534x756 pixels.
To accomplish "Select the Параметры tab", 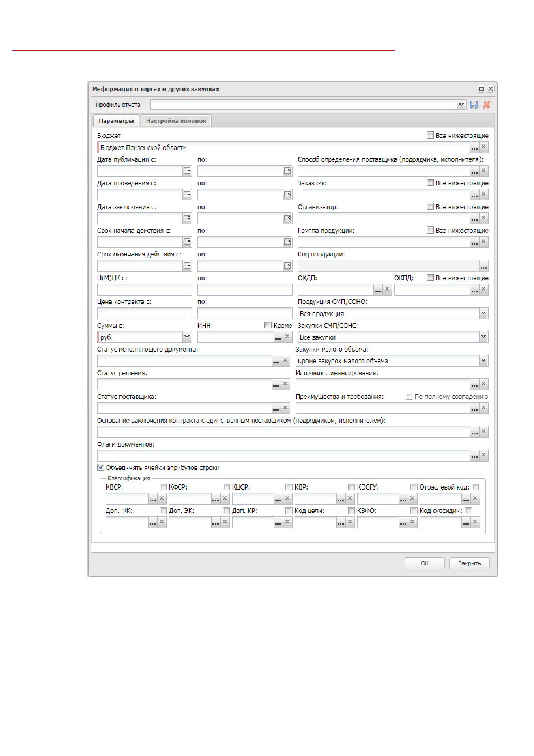I will (x=116, y=121).
